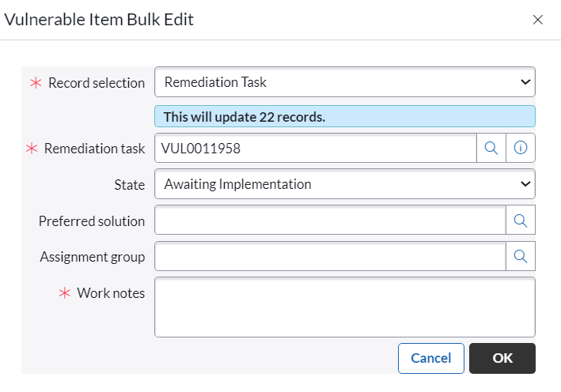Cancel the bulk edit
Viewport: 561px width, 392px height.
[430, 358]
